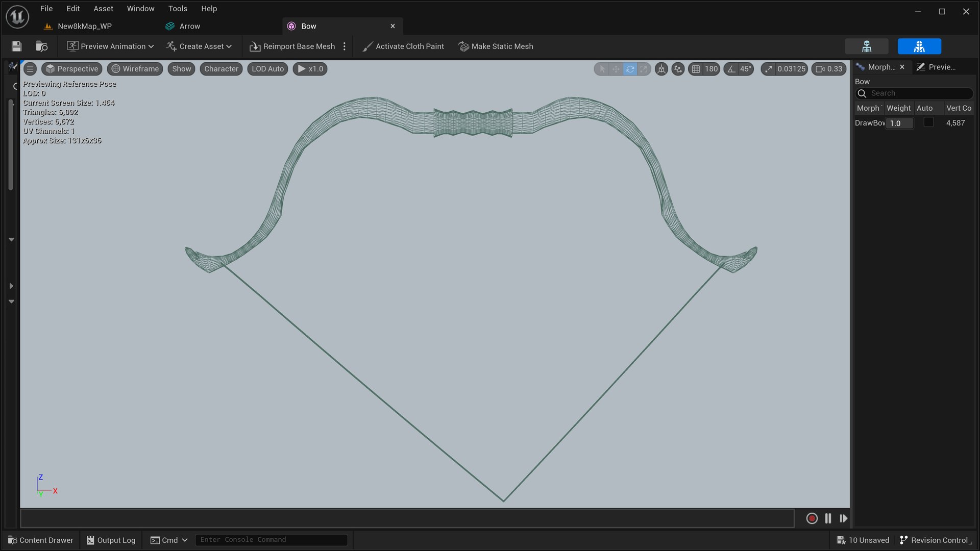980x551 pixels.
Task: Open the Unreal Engine logo menu
Action: coord(17,16)
